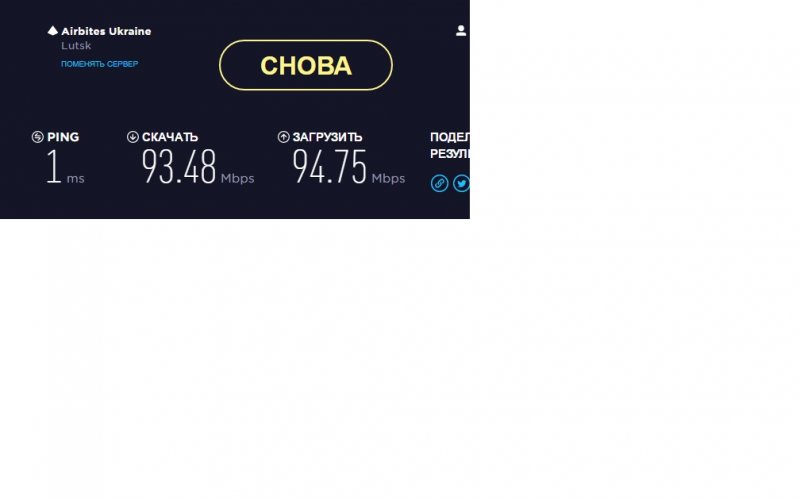Open the user account profile icon

[461, 31]
